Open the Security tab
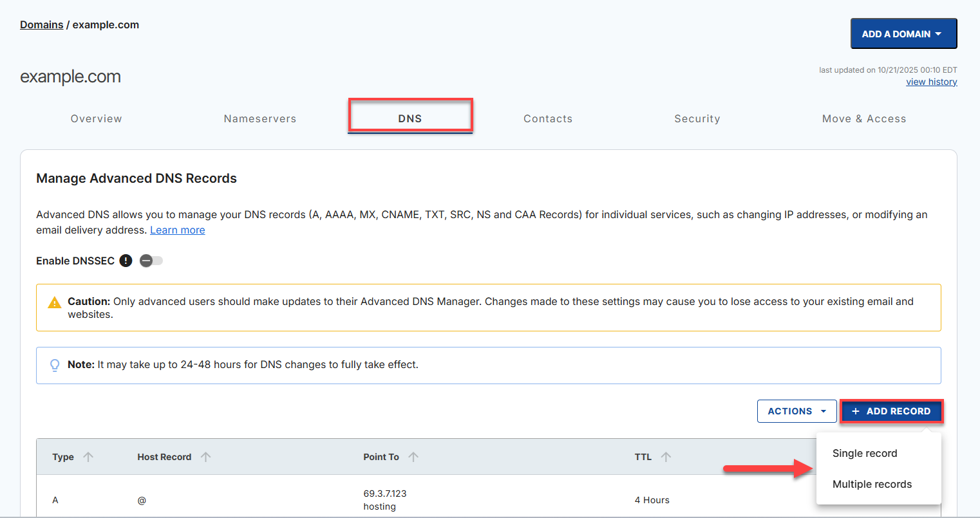The width and height of the screenshot is (980, 518). [x=697, y=118]
